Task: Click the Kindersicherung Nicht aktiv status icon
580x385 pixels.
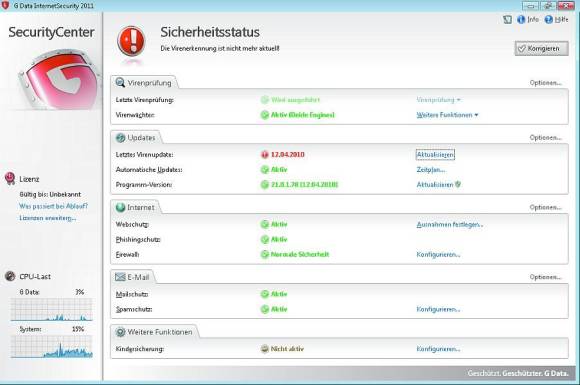Action: [x=264, y=349]
